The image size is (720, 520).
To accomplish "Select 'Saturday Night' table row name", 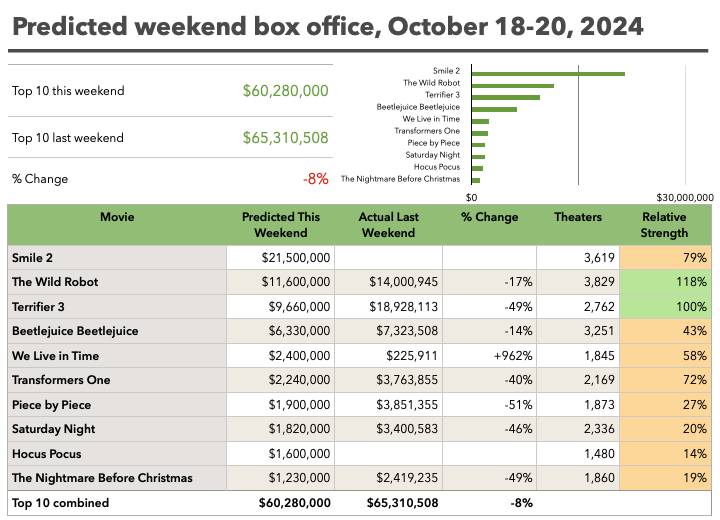I will [x=53, y=429].
